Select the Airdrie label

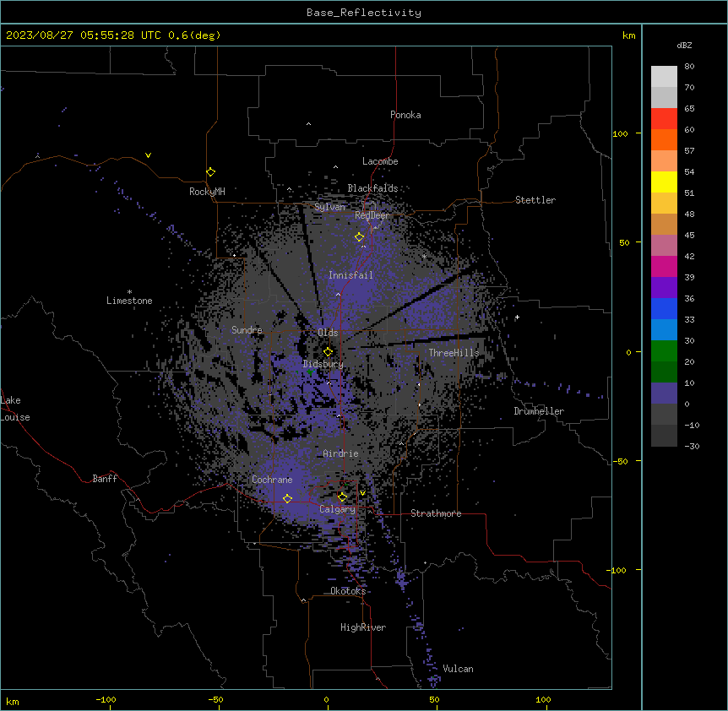click(x=341, y=453)
